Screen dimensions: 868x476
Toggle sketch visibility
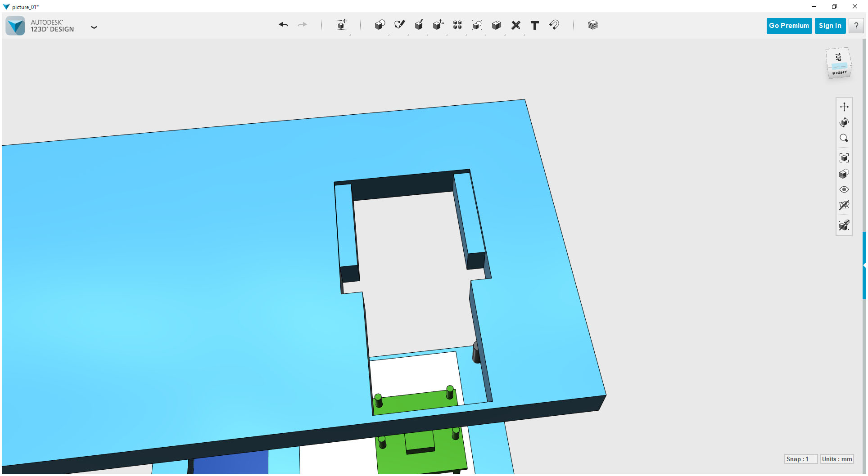[844, 225]
